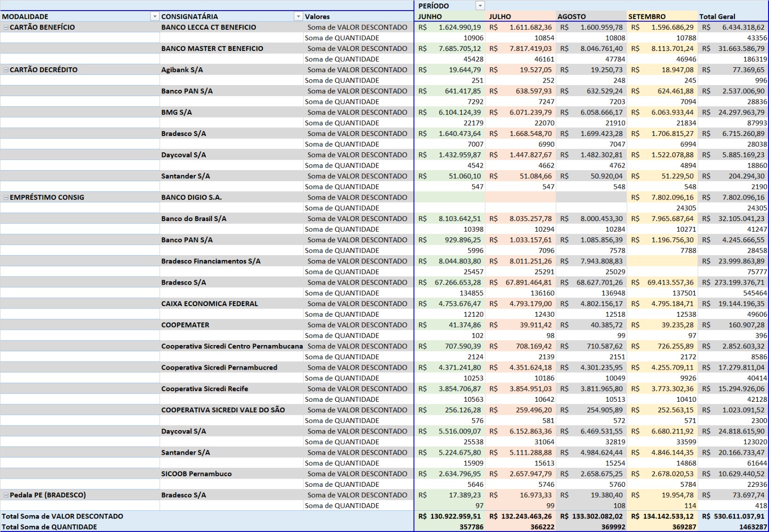
Task: Select BANCO LECCA's JUNHO value 1.624.990,19
Action: point(459,27)
